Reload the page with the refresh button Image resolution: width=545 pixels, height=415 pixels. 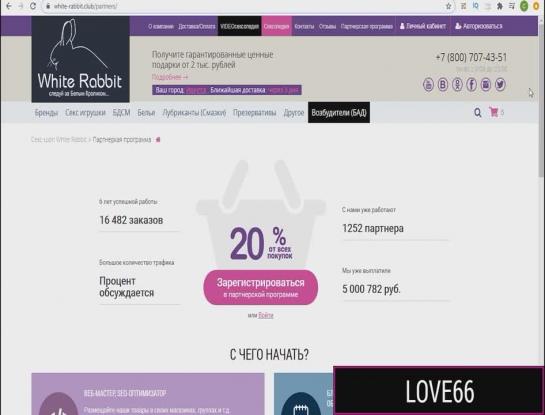(33, 6)
